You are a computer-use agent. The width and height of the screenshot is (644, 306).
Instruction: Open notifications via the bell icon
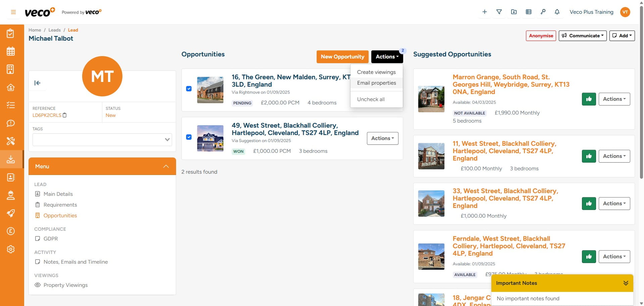pyautogui.click(x=557, y=12)
